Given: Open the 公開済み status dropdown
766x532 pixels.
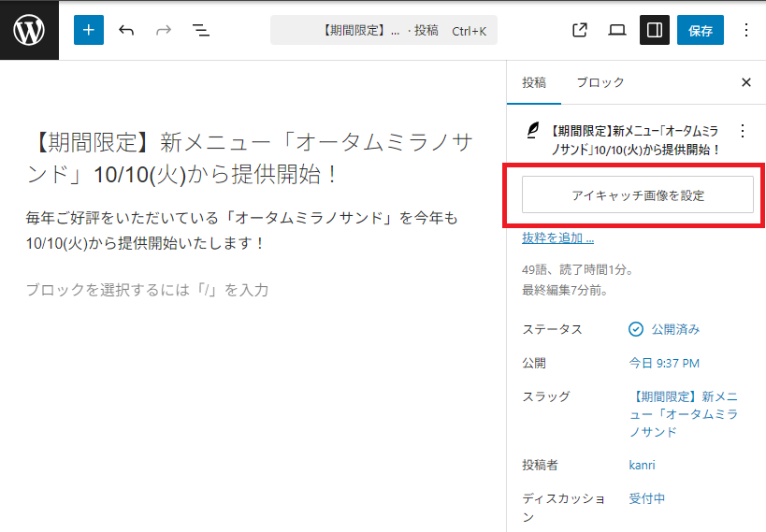Looking at the screenshot, I should pyautogui.click(x=665, y=329).
